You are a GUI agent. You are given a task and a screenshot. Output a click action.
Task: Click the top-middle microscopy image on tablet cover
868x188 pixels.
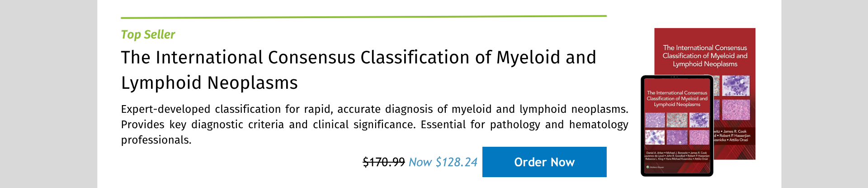(677, 120)
